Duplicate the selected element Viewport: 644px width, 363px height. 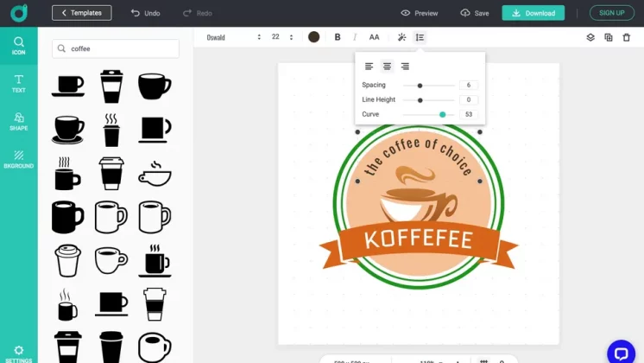tap(609, 37)
